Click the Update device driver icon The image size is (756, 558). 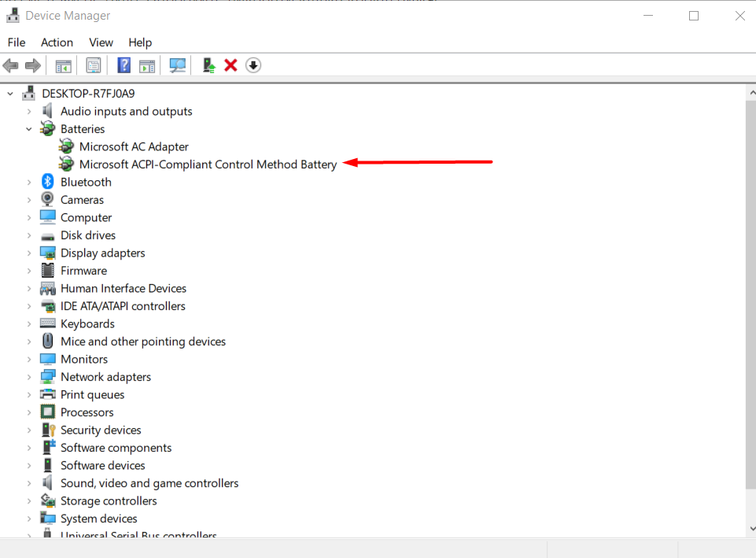(x=208, y=65)
